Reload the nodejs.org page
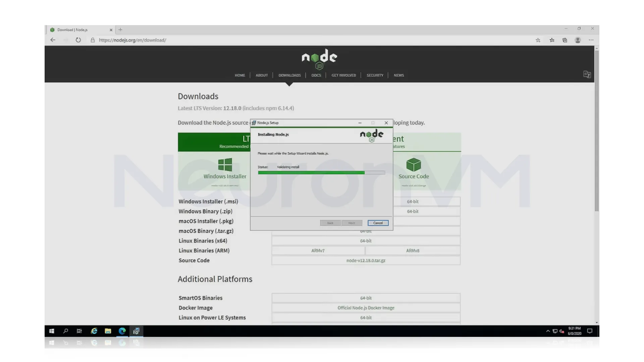Image resolution: width=644 pixels, height=362 pixels. (x=78, y=40)
